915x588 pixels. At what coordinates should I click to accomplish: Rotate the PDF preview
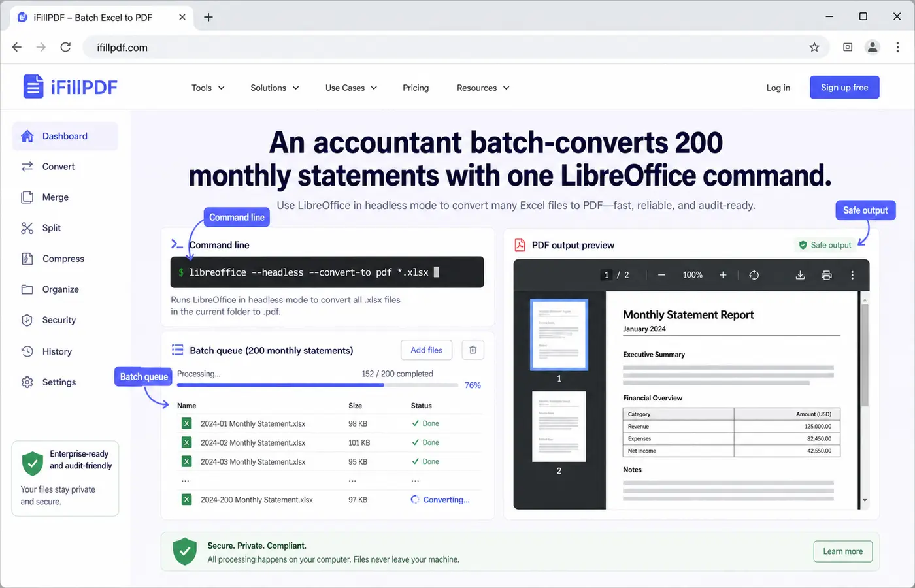click(754, 275)
